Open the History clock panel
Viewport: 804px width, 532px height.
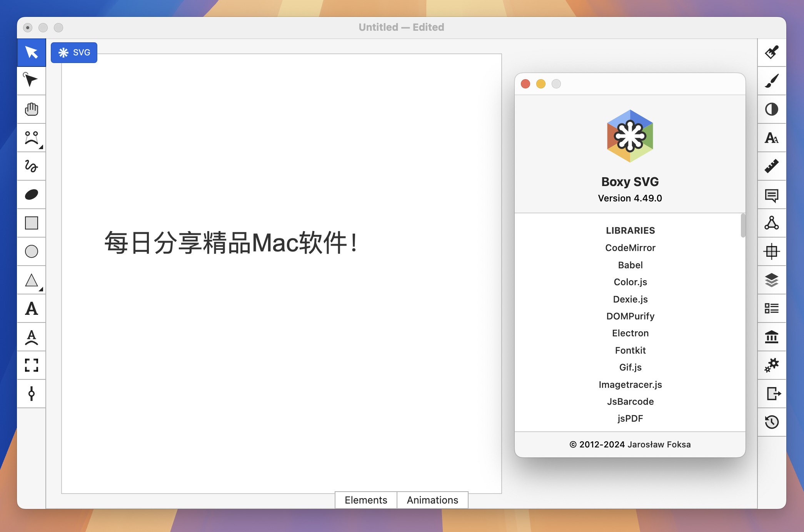(772, 422)
